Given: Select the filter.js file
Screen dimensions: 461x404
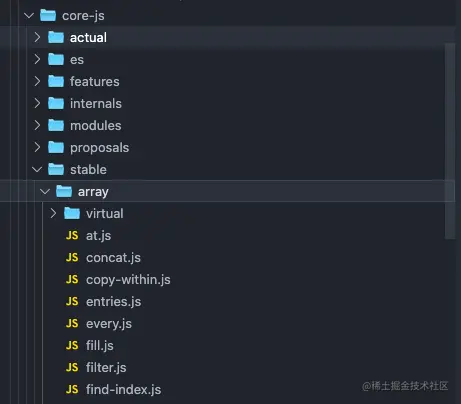Looking at the screenshot, I should (x=106, y=367).
